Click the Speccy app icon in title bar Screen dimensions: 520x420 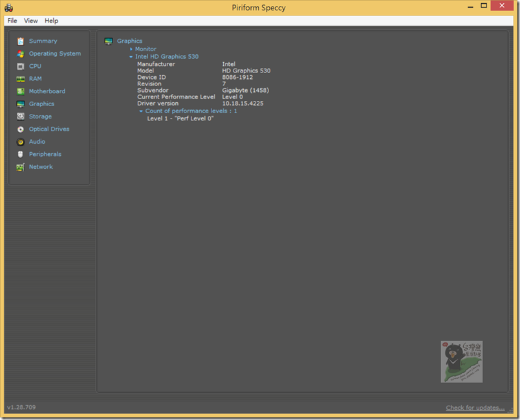click(x=9, y=8)
